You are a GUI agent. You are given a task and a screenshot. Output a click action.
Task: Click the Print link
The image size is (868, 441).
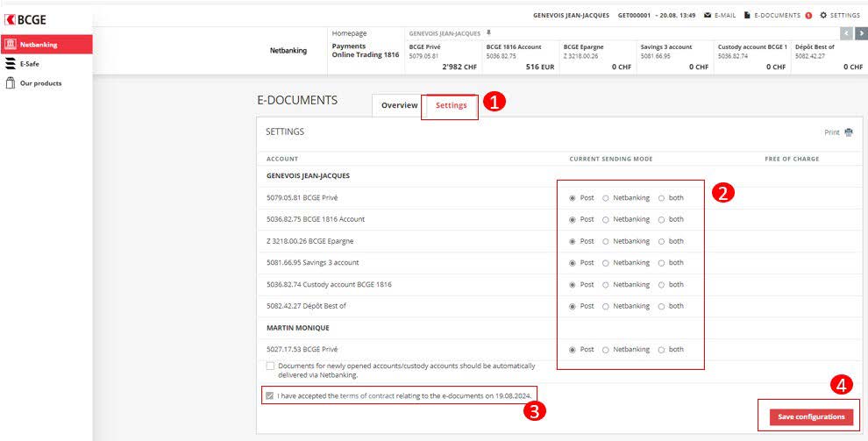coord(831,132)
